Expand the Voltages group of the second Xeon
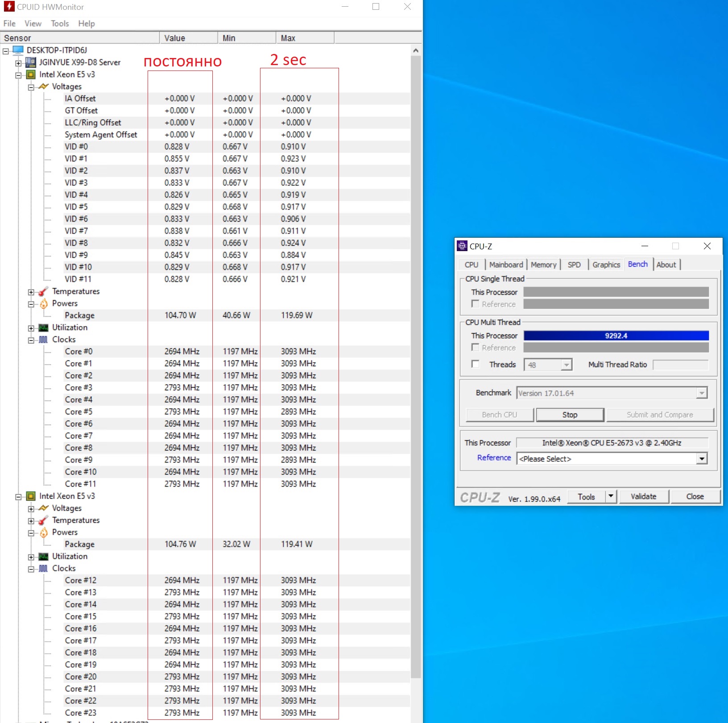728x723 pixels. [x=31, y=508]
